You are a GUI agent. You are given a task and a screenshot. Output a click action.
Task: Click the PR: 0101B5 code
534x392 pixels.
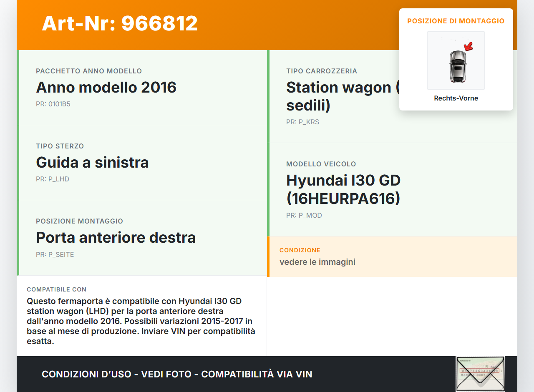(53, 104)
